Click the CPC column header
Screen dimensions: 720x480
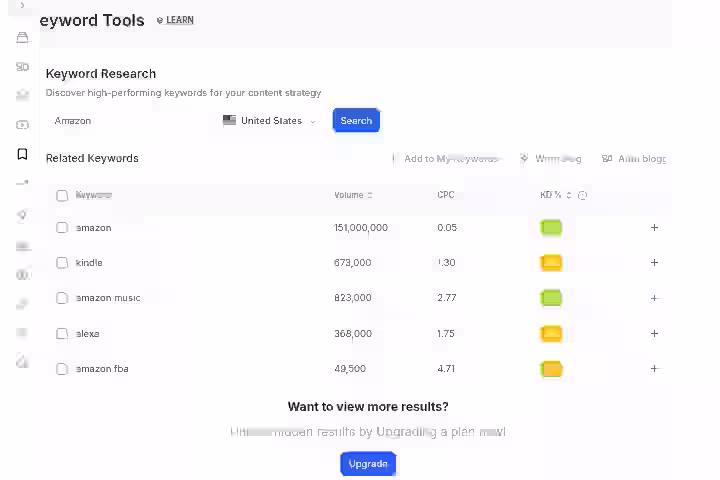tap(445, 195)
